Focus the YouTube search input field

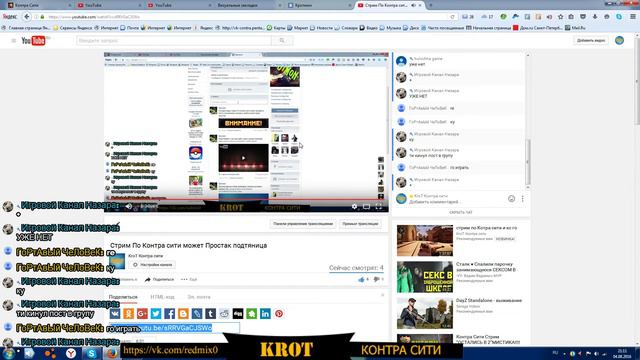pos(174,40)
